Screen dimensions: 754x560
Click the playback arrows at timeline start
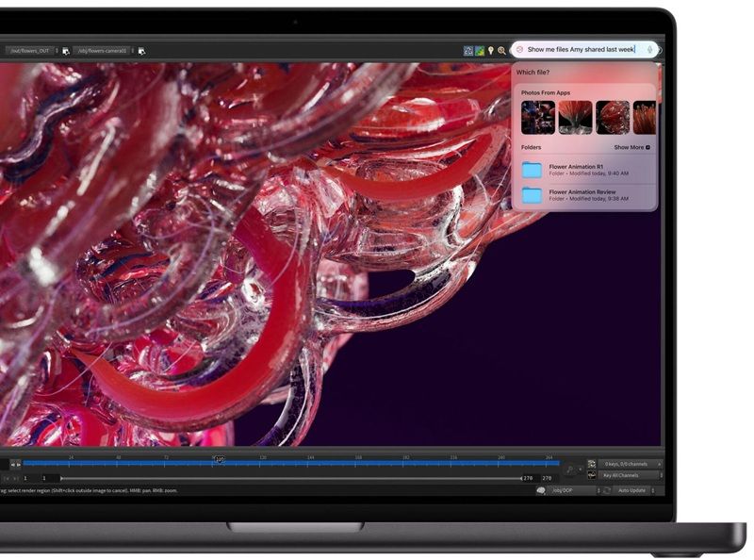(15, 464)
